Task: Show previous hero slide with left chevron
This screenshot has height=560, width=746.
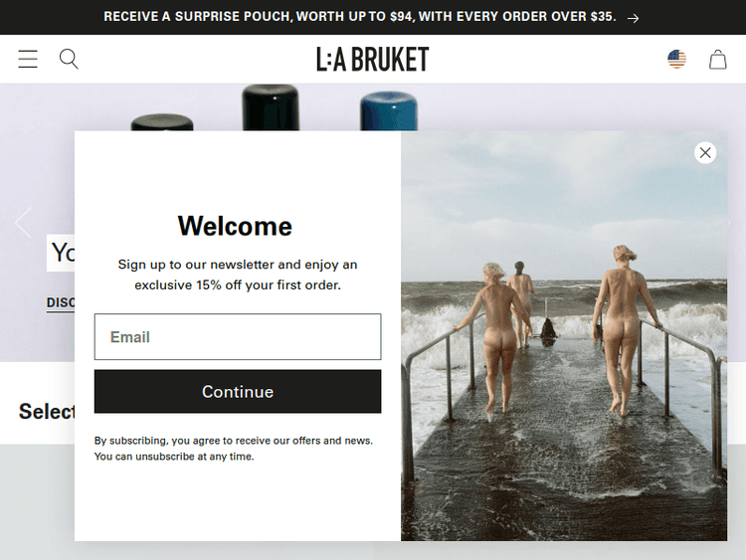Action: point(23,222)
